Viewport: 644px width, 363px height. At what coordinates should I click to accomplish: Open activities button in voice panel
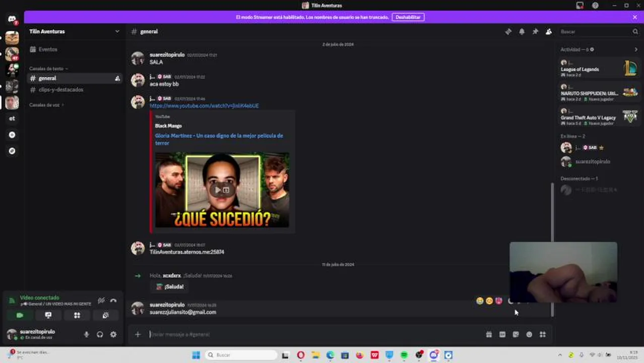77,315
